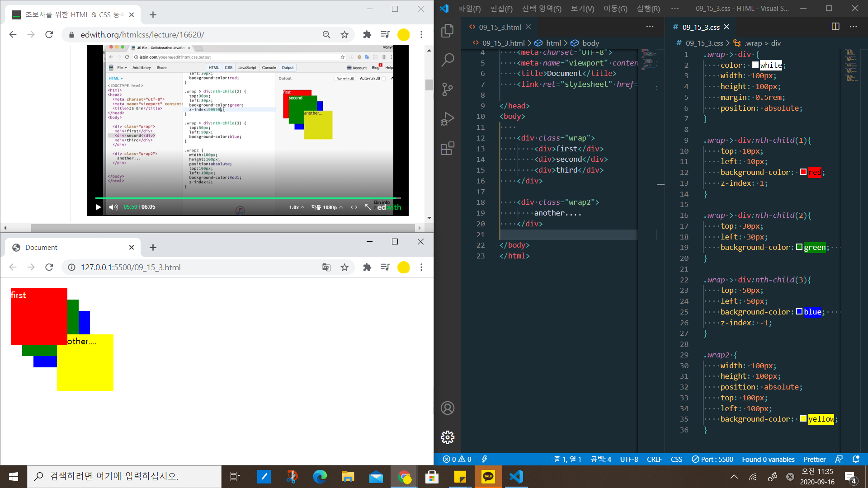
Task: Open the Extensions view
Action: tap(448, 148)
